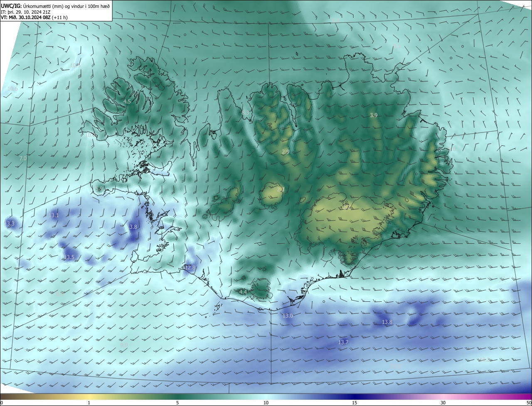Viewport: 532px width, 406px height.
Task: Click the 30 tick on the color scale
Action: [443, 403]
